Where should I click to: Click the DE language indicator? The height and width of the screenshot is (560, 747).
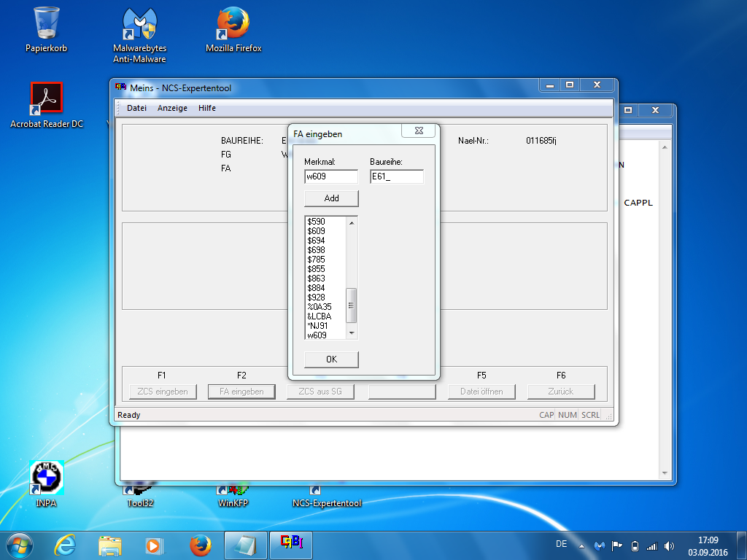click(x=561, y=544)
